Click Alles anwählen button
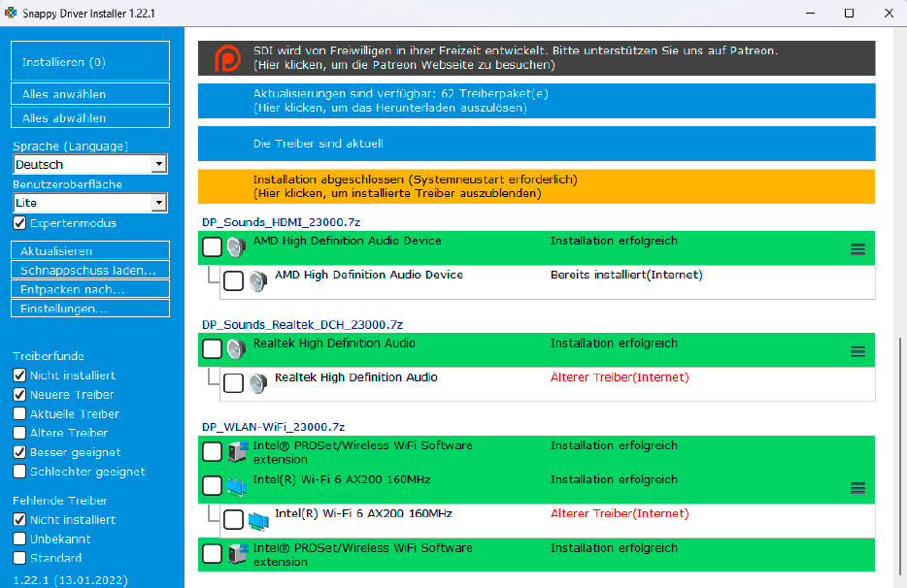This screenshot has height=588, width=907. pos(90,94)
